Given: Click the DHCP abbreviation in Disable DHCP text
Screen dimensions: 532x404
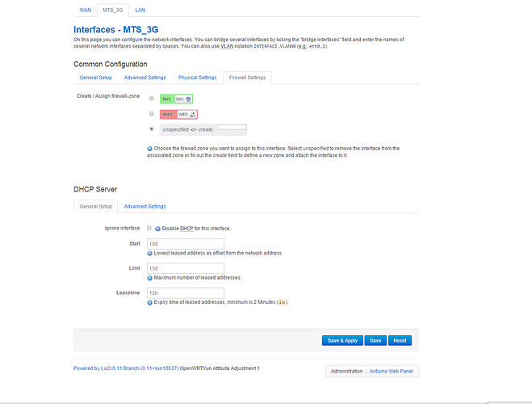Looking at the screenshot, I should (186, 229).
